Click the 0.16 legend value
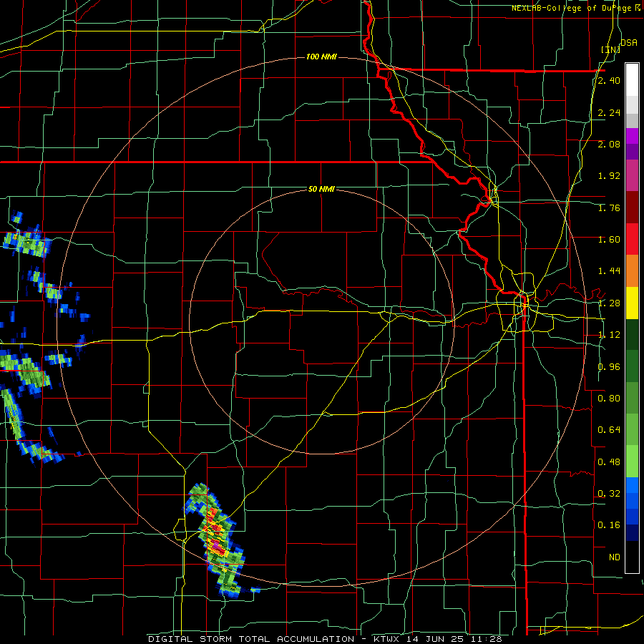The width and height of the screenshot is (644, 644). (x=609, y=525)
